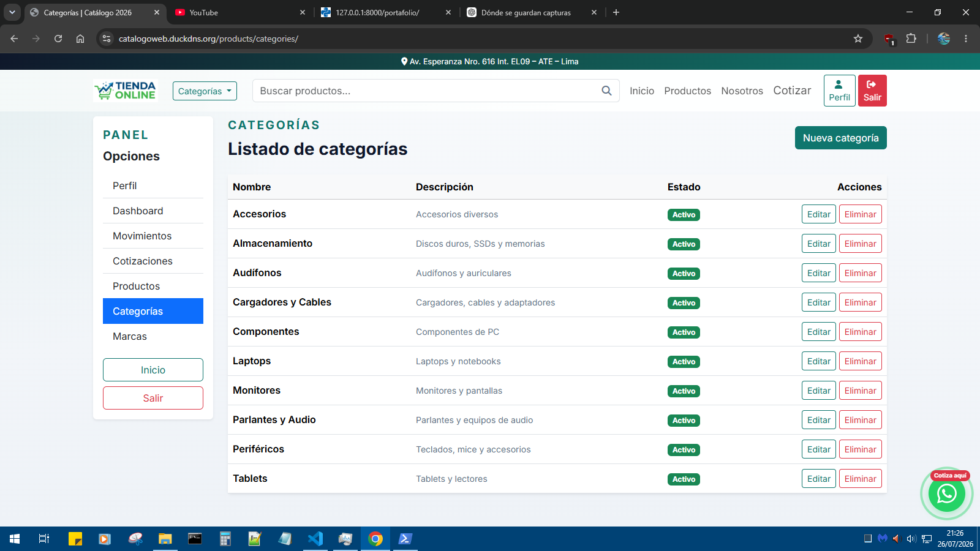Image resolution: width=980 pixels, height=551 pixels.
Task: Open Movimientos in the sidebar
Action: click(x=153, y=236)
